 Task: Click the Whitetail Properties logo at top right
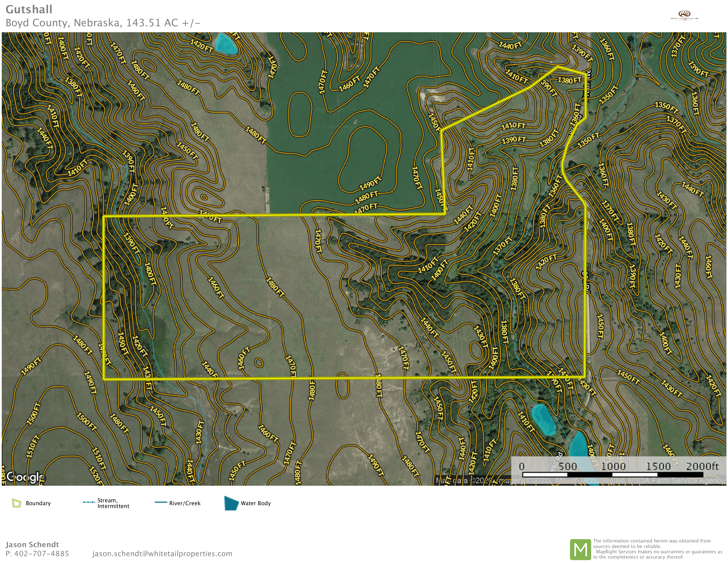coord(684,15)
